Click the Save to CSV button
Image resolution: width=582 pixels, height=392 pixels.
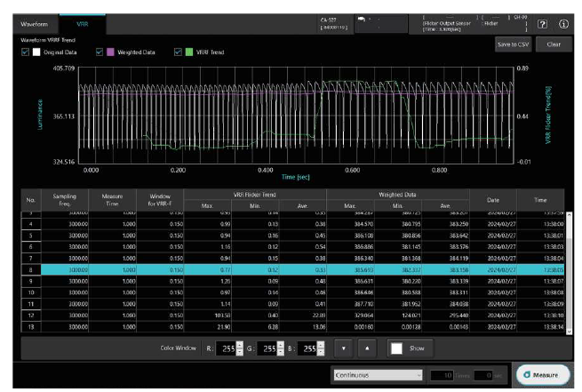click(513, 44)
